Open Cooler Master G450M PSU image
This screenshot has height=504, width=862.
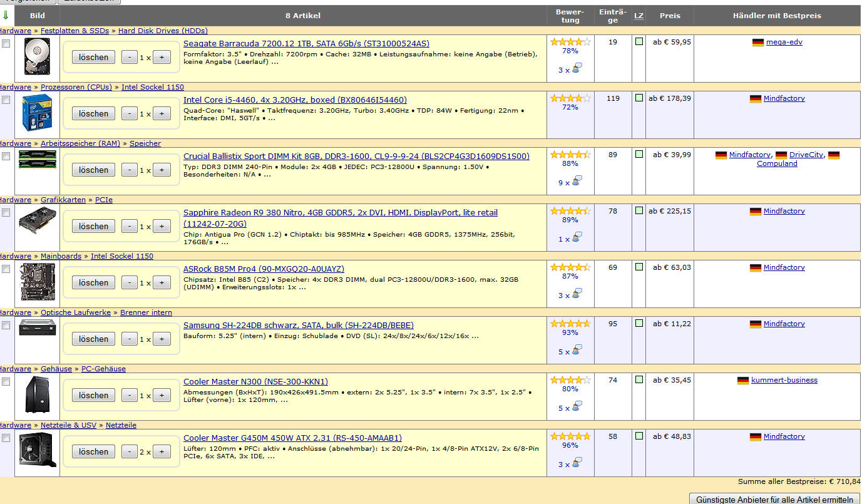coord(37,450)
